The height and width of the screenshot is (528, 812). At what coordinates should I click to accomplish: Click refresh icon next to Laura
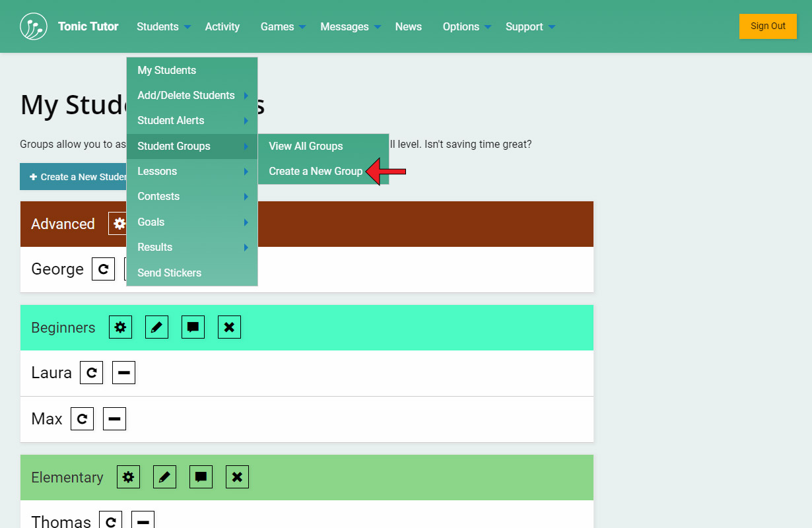tap(91, 373)
